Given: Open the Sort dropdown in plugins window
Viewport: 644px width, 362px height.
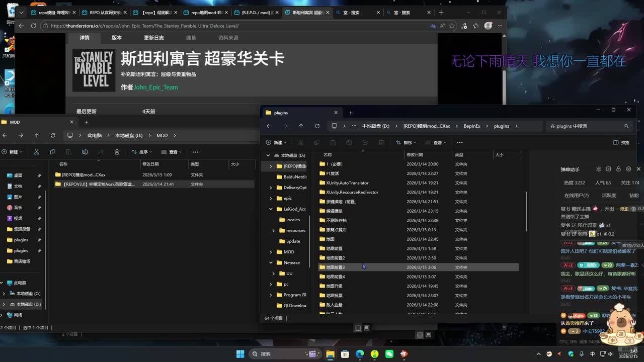Looking at the screenshot, I should tap(407, 142).
